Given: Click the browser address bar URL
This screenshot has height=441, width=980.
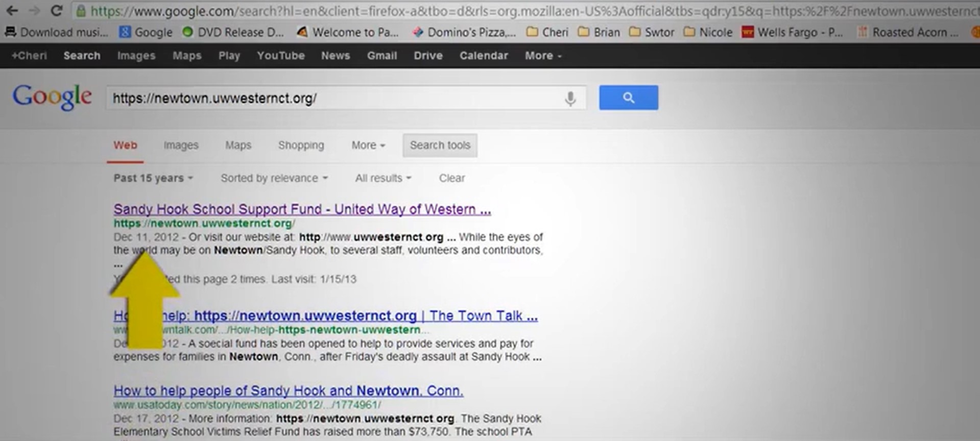Looking at the screenshot, I should tap(535, 11).
